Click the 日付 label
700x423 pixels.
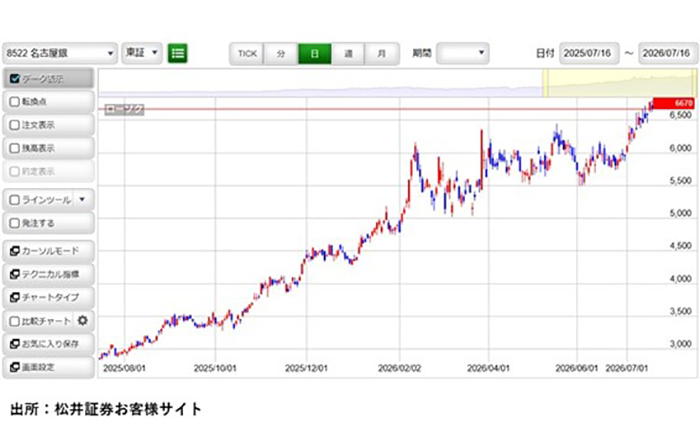(x=545, y=54)
